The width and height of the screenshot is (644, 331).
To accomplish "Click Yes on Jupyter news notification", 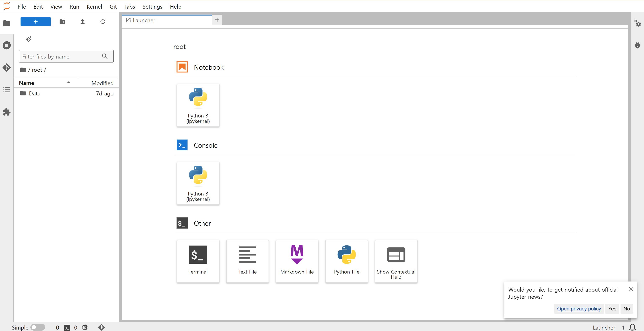I will point(612,309).
